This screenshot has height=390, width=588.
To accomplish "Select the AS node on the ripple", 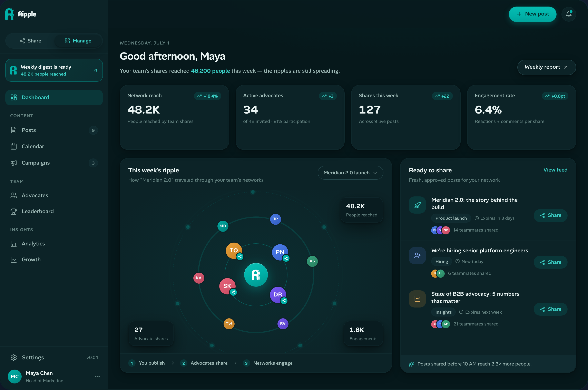I will pos(312,261).
